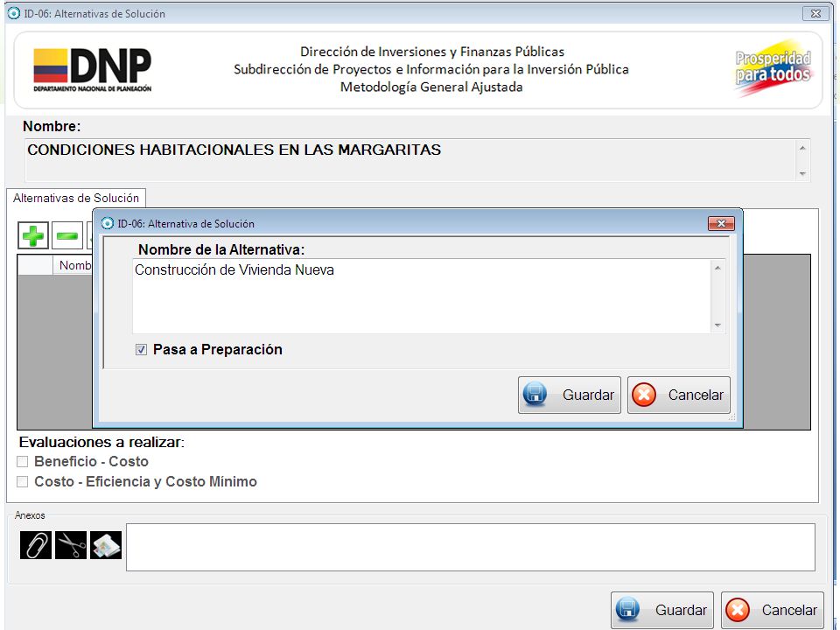Click the Evaluaciones a realizar label
The image size is (840, 630).
pyautogui.click(x=101, y=443)
